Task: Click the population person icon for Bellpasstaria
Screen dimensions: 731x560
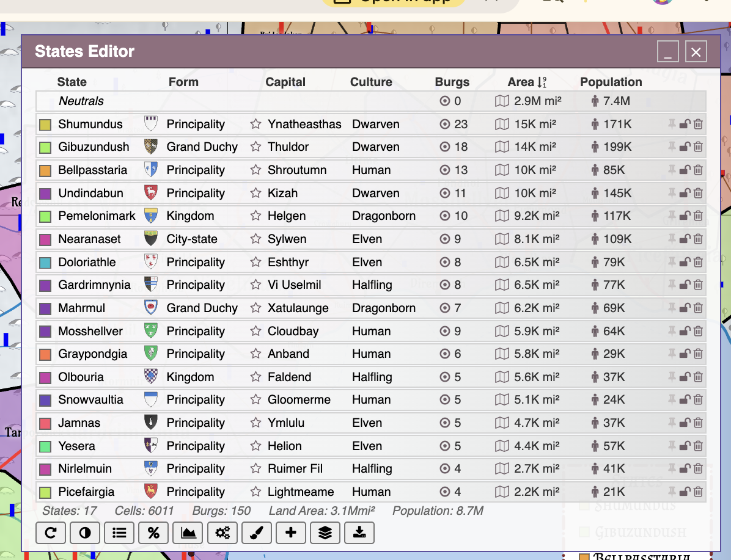Action: (595, 170)
